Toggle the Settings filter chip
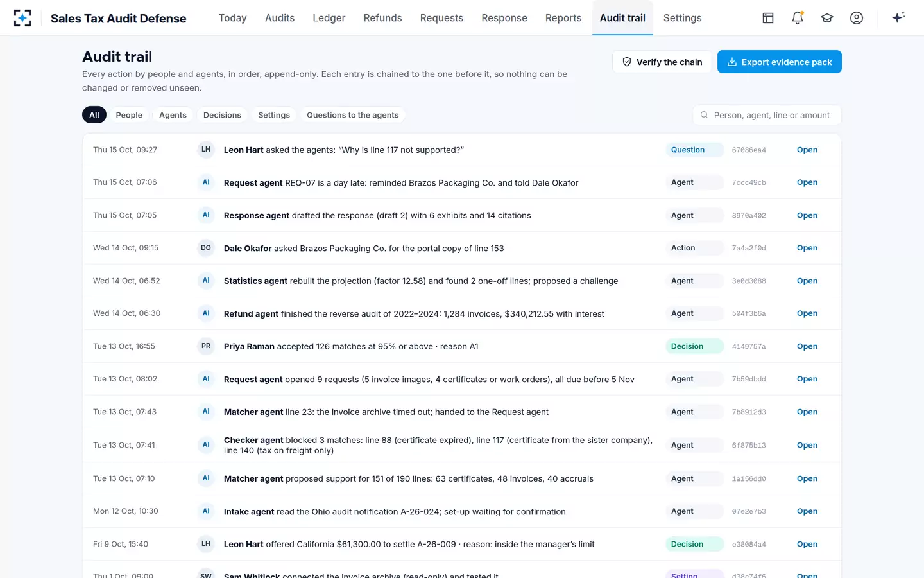 tap(274, 115)
